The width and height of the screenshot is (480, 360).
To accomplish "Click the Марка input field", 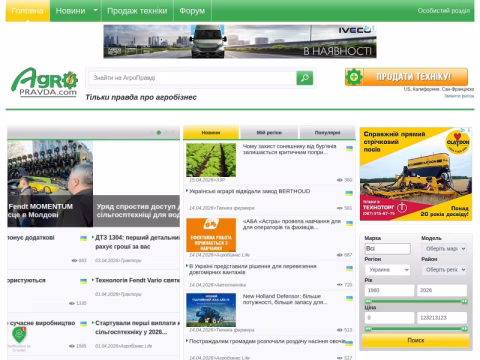I will pos(387,249).
